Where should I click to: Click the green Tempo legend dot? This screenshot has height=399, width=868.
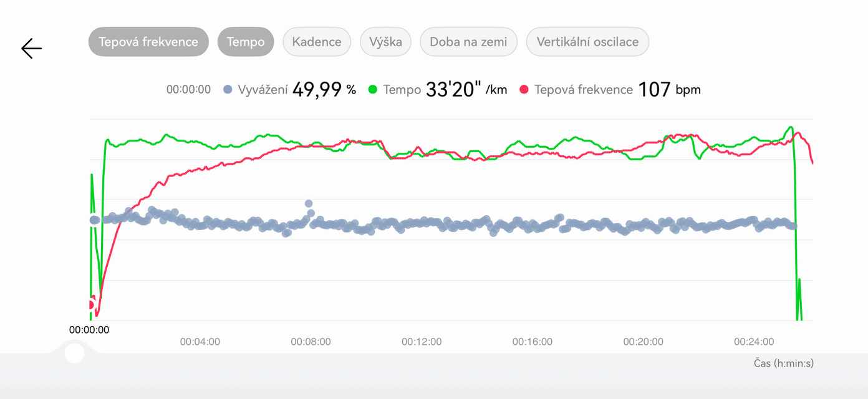374,90
